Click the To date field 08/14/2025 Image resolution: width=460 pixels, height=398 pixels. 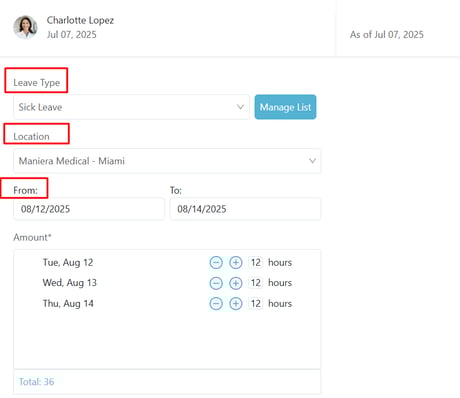(x=245, y=209)
